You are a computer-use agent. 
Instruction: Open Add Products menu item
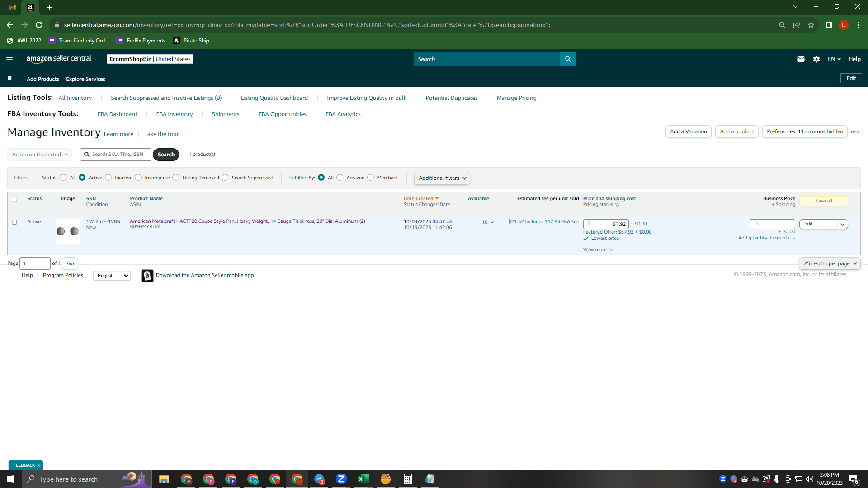(43, 79)
